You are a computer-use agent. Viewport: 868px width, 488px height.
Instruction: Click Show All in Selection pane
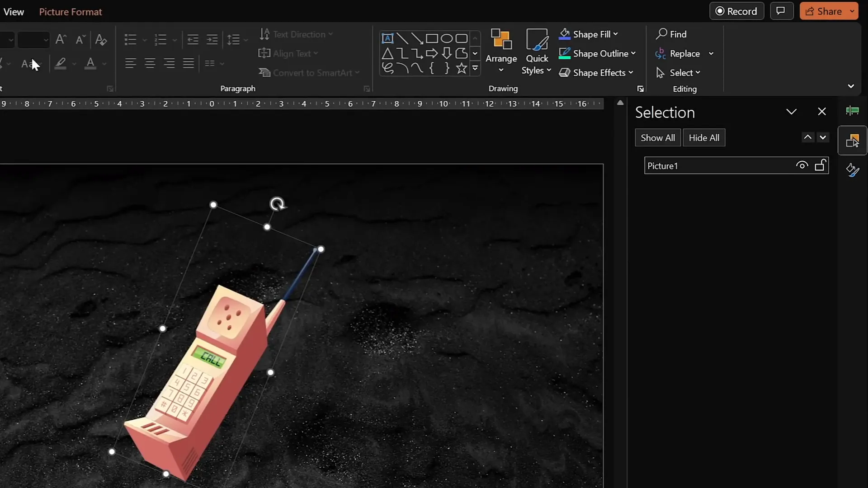pyautogui.click(x=658, y=138)
